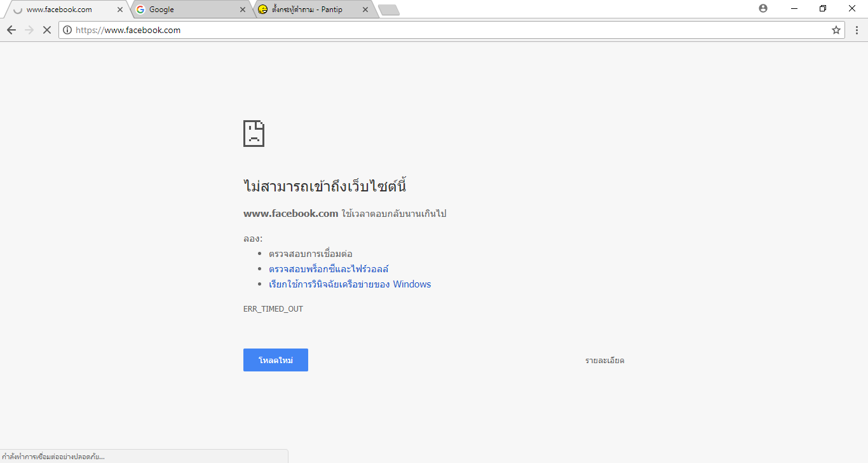Restore down the Chrome window
Viewport: 868px width, 463px height.
point(823,8)
